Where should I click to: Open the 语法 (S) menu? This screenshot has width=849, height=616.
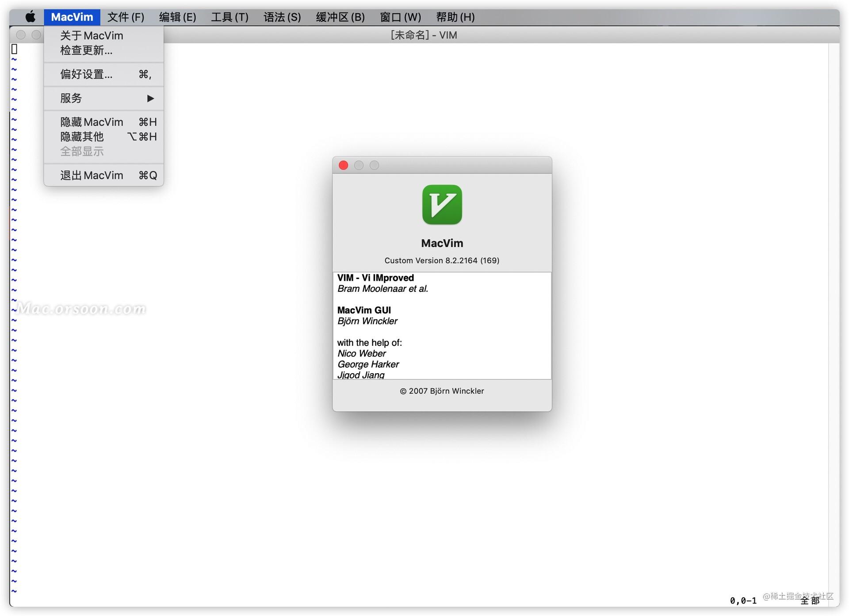pyautogui.click(x=282, y=17)
